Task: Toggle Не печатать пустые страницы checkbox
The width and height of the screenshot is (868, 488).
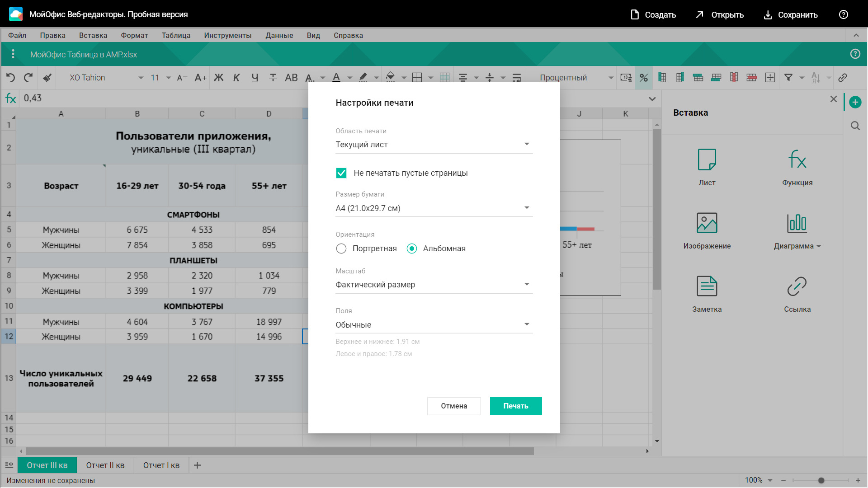Action: click(341, 173)
